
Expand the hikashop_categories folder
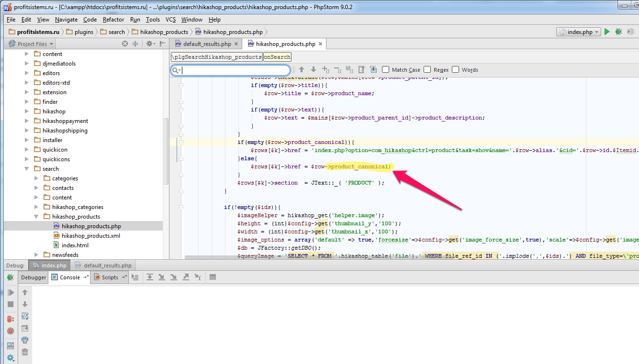(x=36, y=207)
